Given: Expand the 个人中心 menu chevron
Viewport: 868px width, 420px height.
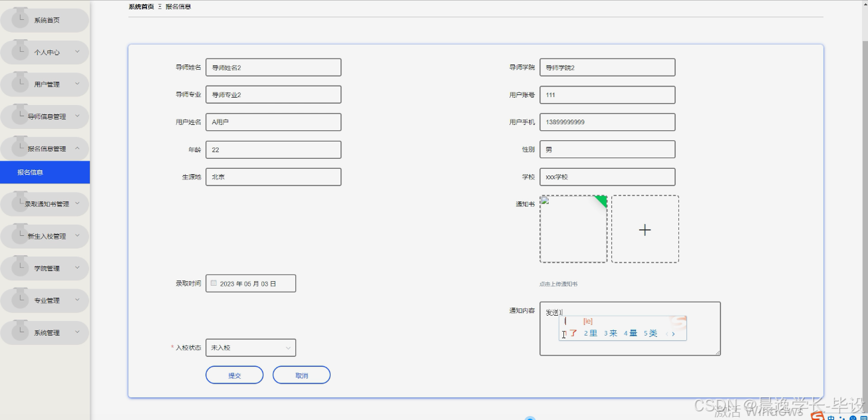Looking at the screenshot, I should 77,52.
